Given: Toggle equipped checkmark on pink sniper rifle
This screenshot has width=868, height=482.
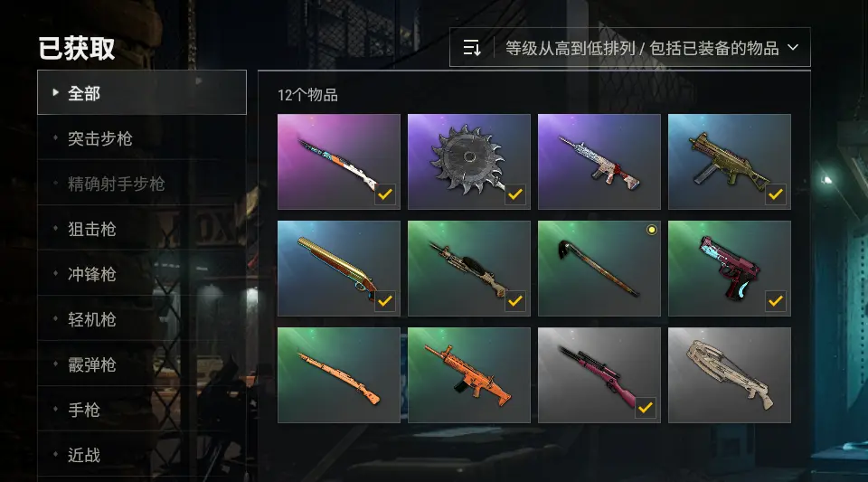Looking at the screenshot, I should click(x=645, y=408).
